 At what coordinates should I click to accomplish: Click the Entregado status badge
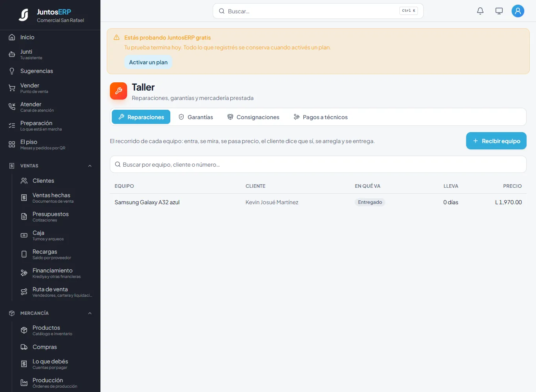[x=370, y=202]
